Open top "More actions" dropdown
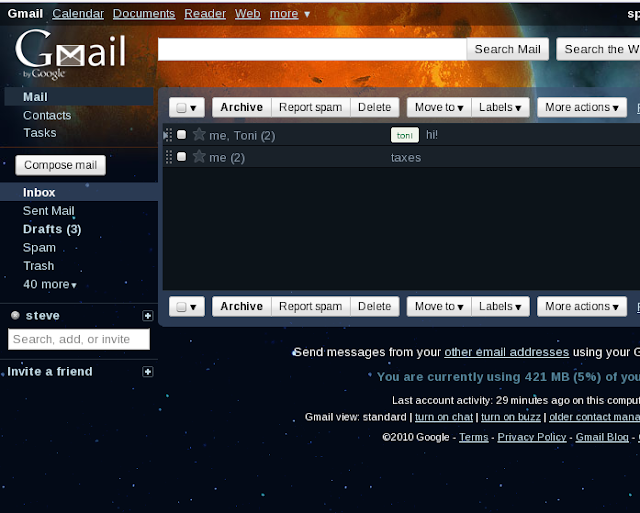The height and width of the screenshot is (513, 640). (x=582, y=107)
